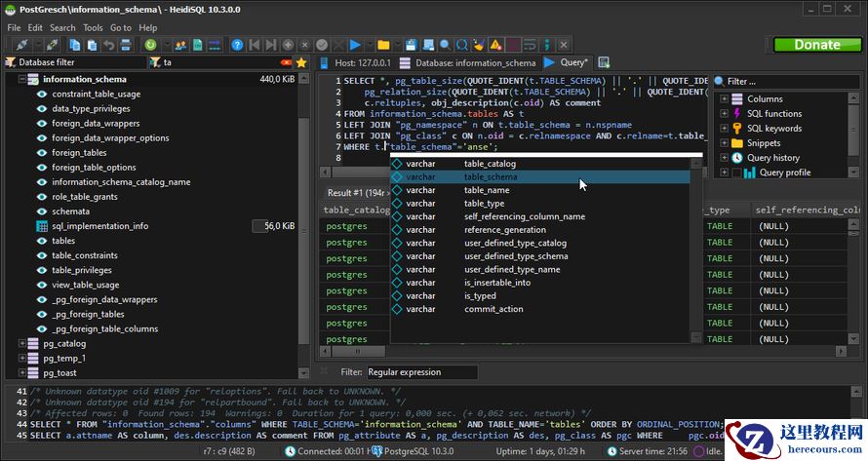Image resolution: width=868 pixels, height=461 pixels.
Task: Expand the Snippets helper node
Action: click(723, 143)
